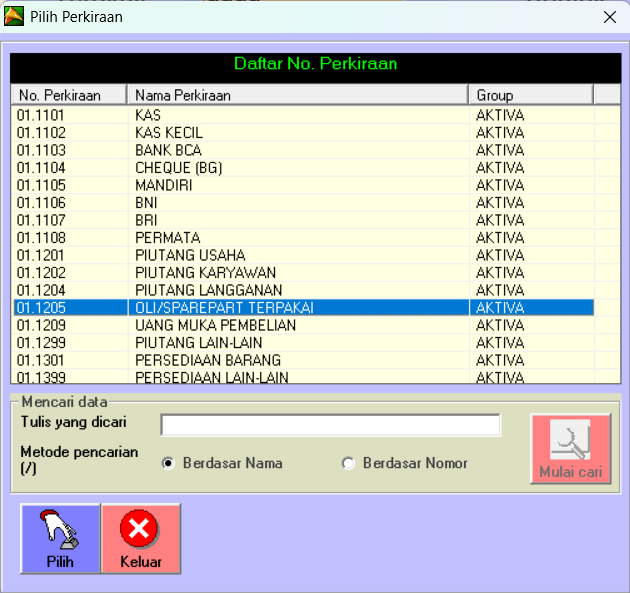
Task: Sort by Nama Perkiraan column header
Action: [296, 95]
